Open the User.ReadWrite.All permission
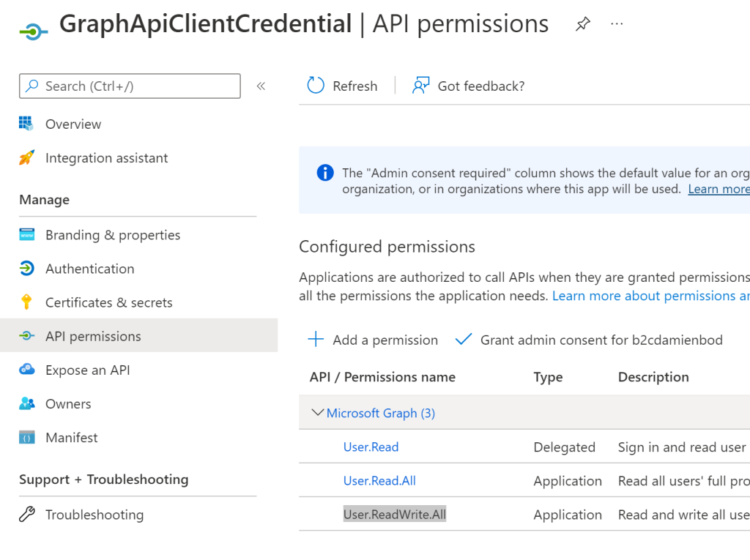The height and width of the screenshot is (560, 750). [x=395, y=515]
